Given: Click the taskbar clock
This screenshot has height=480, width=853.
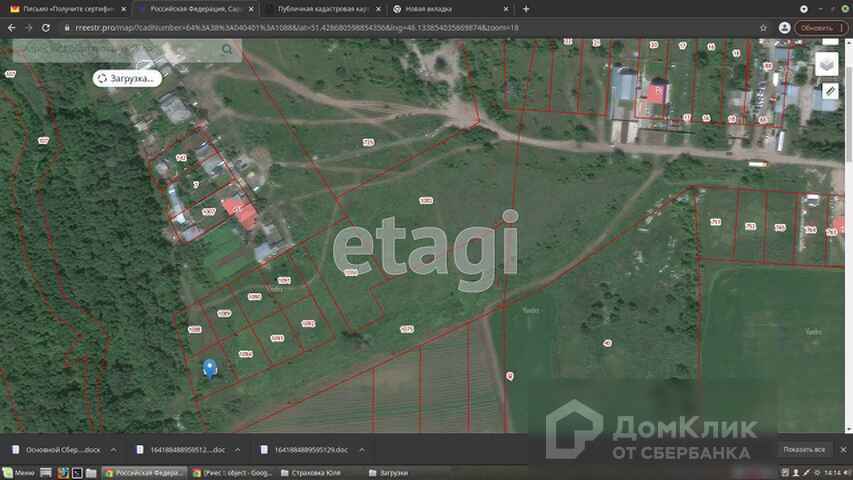Looking at the screenshot, I should coord(831,473).
